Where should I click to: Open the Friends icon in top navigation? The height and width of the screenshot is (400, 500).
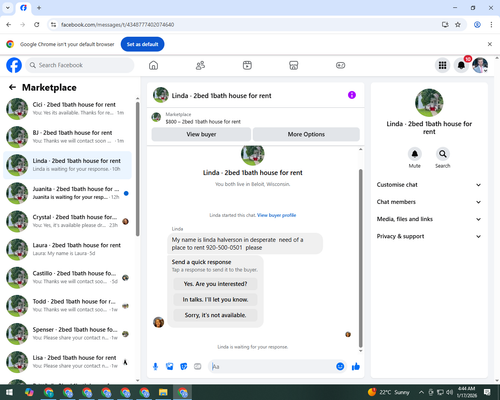click(200, 65)
